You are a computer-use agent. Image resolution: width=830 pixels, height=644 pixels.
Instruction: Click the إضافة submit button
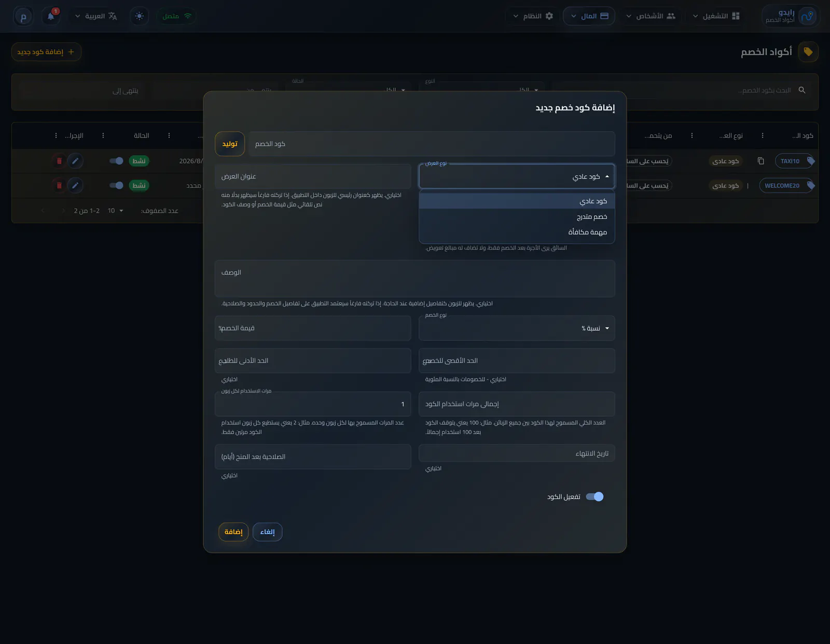[233, 532]
